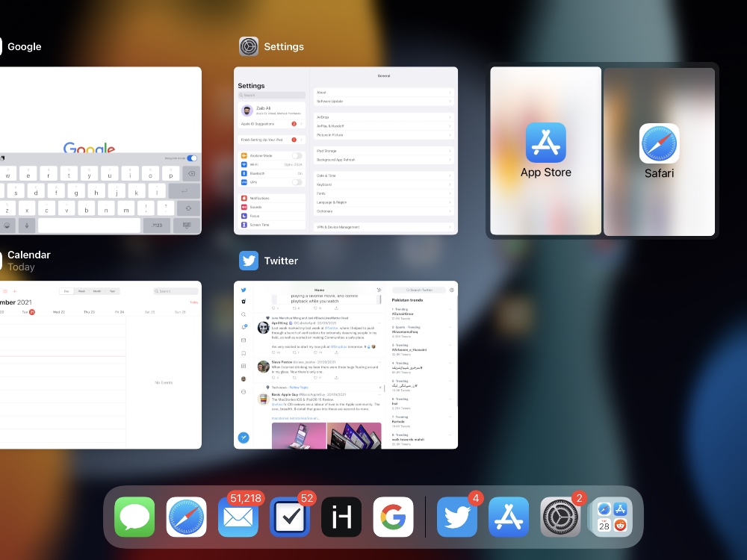Tap Today link in Calendar card
Screen dimensions: 747x560
click(x=194, y=302)
